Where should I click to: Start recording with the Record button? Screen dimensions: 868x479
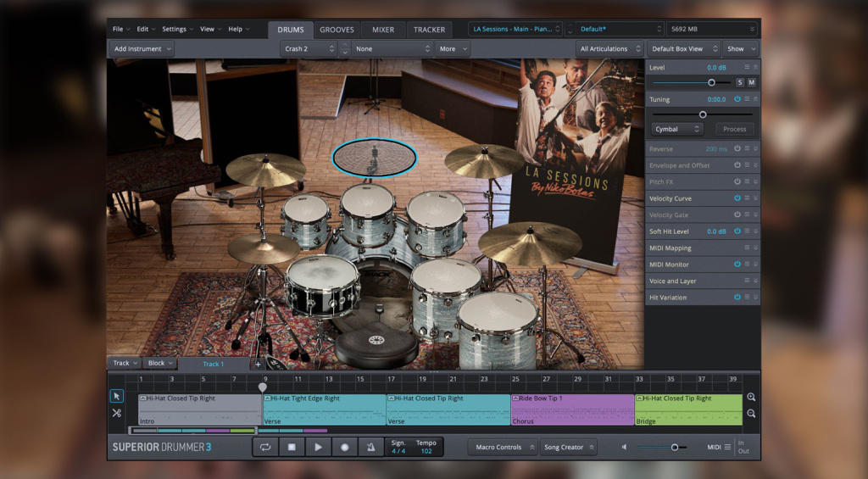(345, 447)
